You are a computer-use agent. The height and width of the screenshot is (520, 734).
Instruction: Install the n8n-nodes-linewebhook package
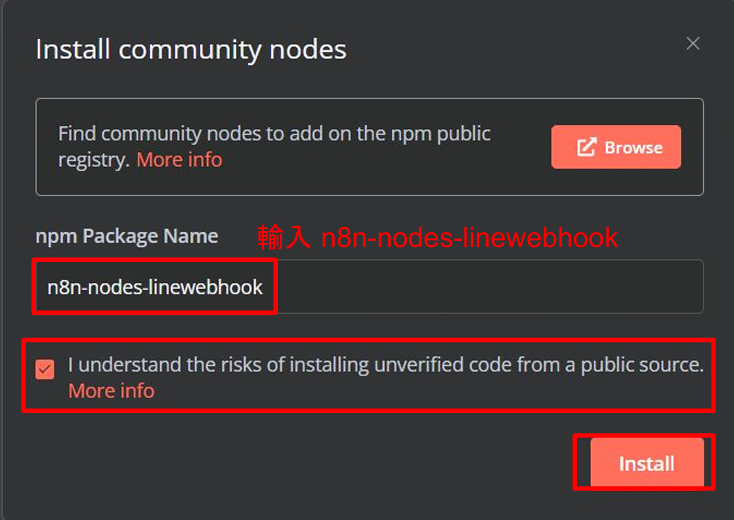tap(647, 463)
